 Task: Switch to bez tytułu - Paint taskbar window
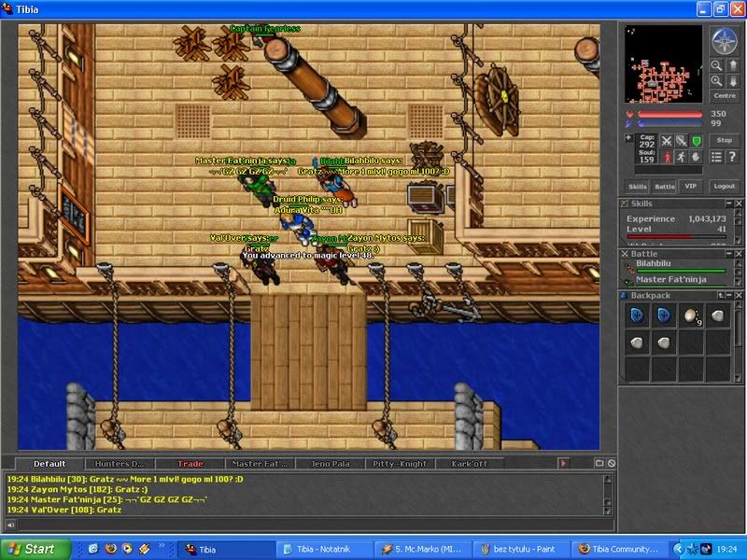pyautogui.click(x=520, y=550)
